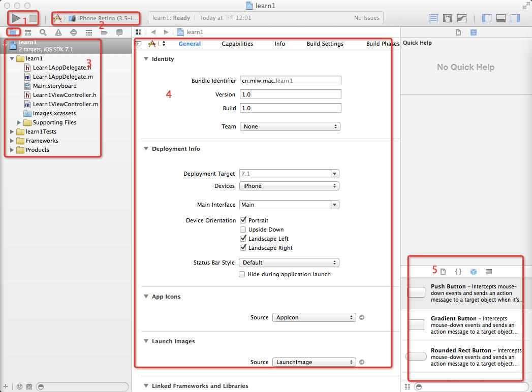Collapse the Launch Images section
Screen dimensions: 532x392
point(146,341)
